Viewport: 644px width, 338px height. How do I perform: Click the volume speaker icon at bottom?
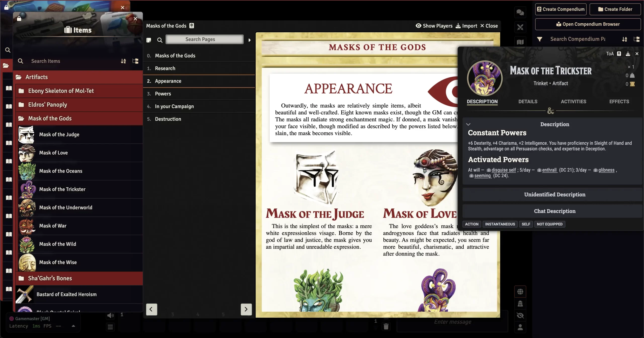click(x=110, y=315)
